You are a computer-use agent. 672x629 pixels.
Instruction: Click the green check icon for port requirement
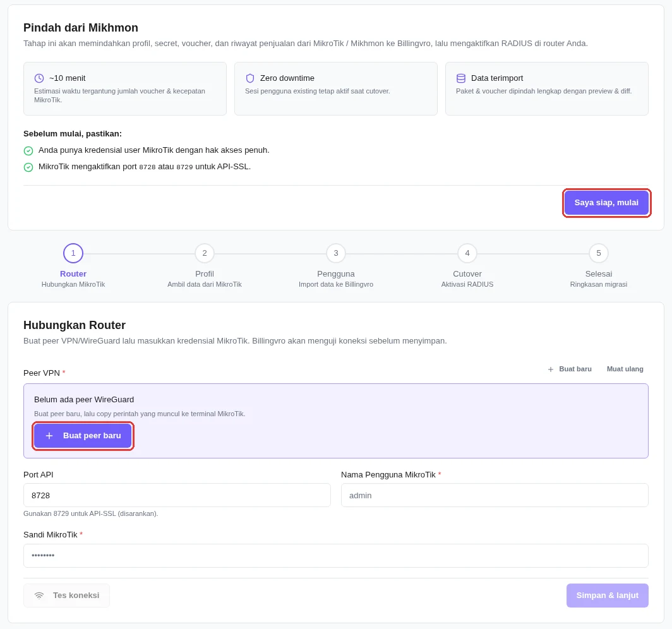click(28, 167)
